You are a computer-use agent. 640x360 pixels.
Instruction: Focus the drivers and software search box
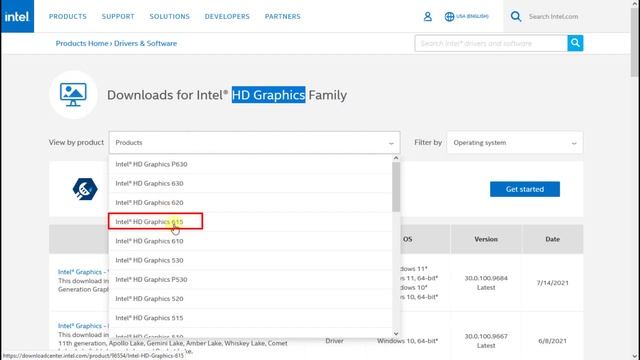491,43
